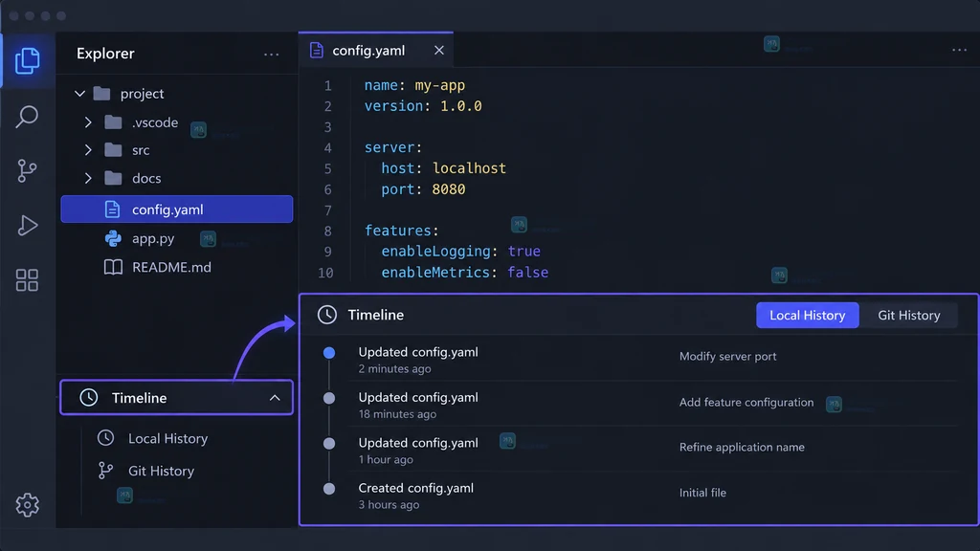Open Git History in sidebar Timeline
Screen dimensions: 980x551
coord(161,471)
